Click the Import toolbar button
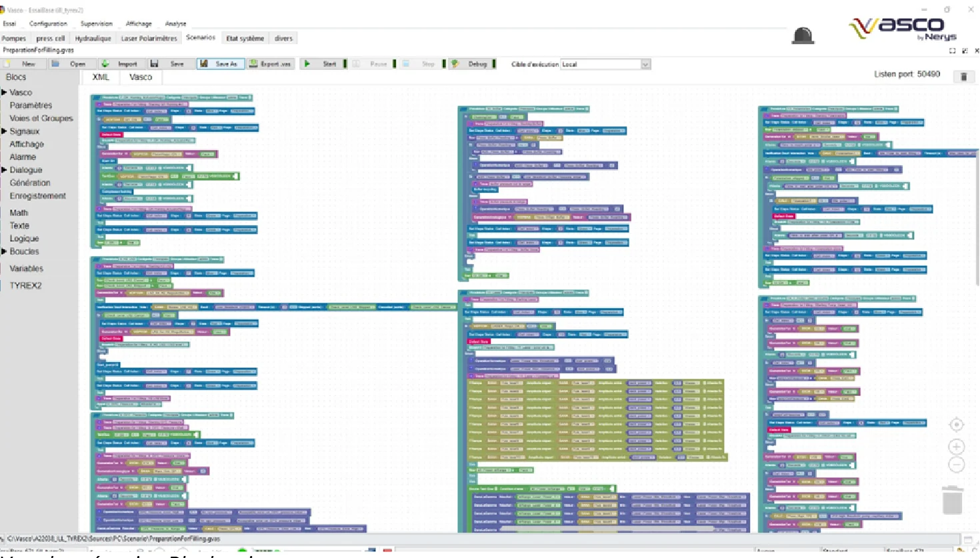Viewport: 980px width, 558px height. pos(121,64)
